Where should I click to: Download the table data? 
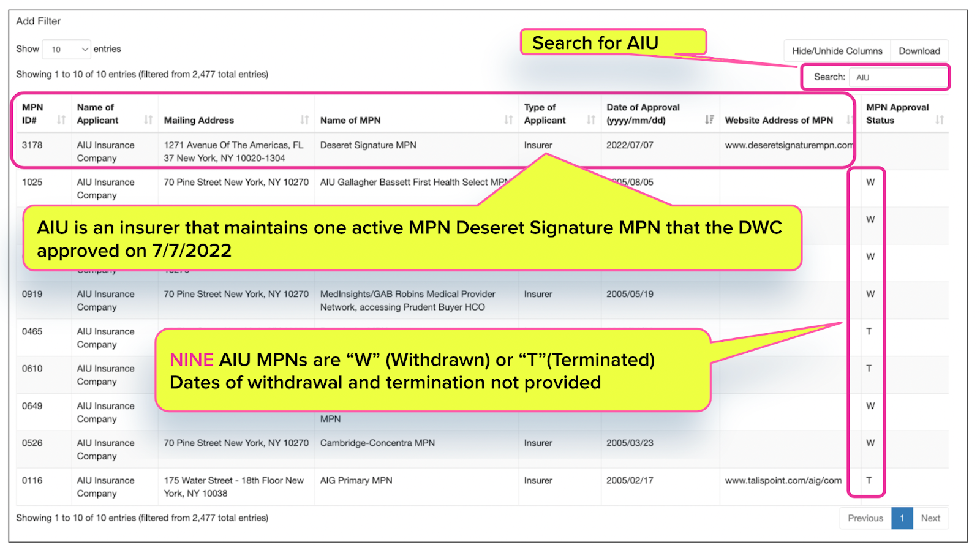(x=919, y=51)
